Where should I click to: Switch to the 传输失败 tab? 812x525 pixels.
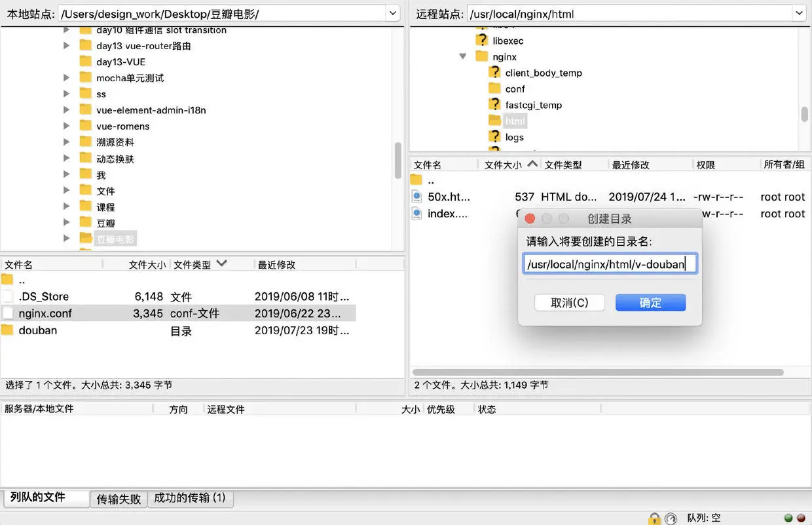pos(119,499)
